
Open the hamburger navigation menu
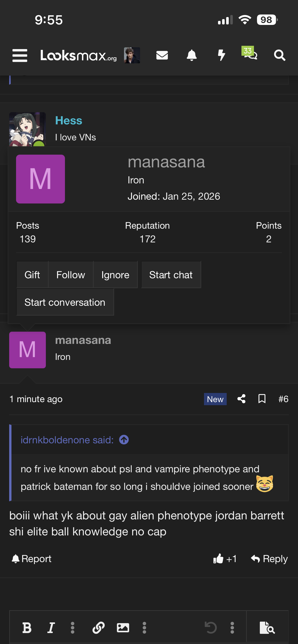(x=20, y=55)
